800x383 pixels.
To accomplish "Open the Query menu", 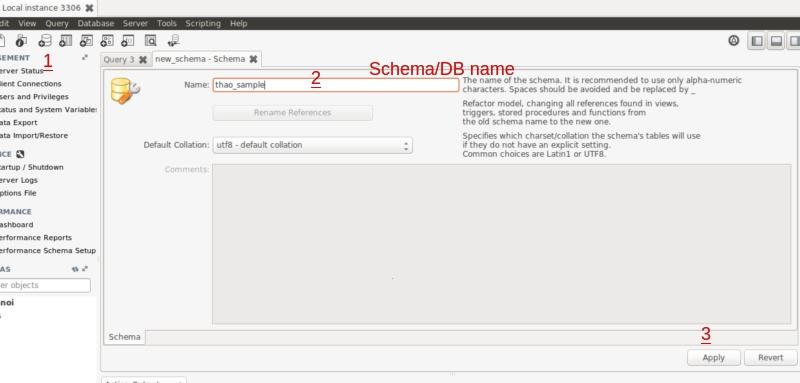I will tap(57, 23).
